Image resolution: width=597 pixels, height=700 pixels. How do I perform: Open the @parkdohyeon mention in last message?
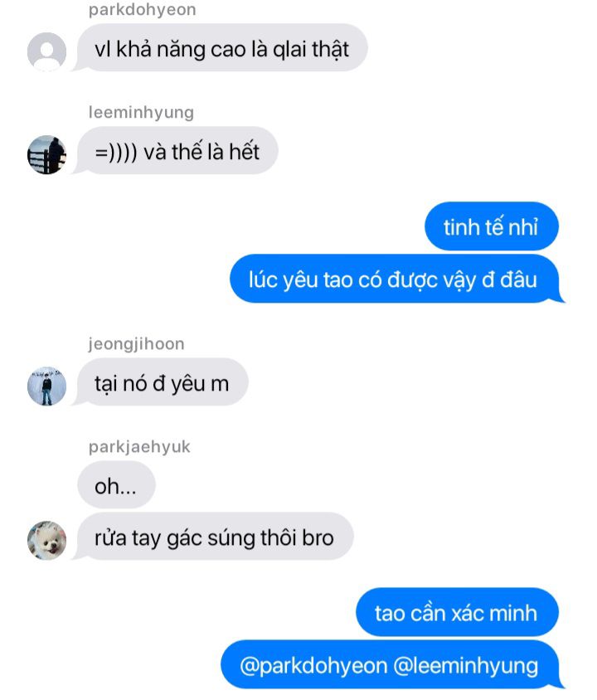(313, 666)
